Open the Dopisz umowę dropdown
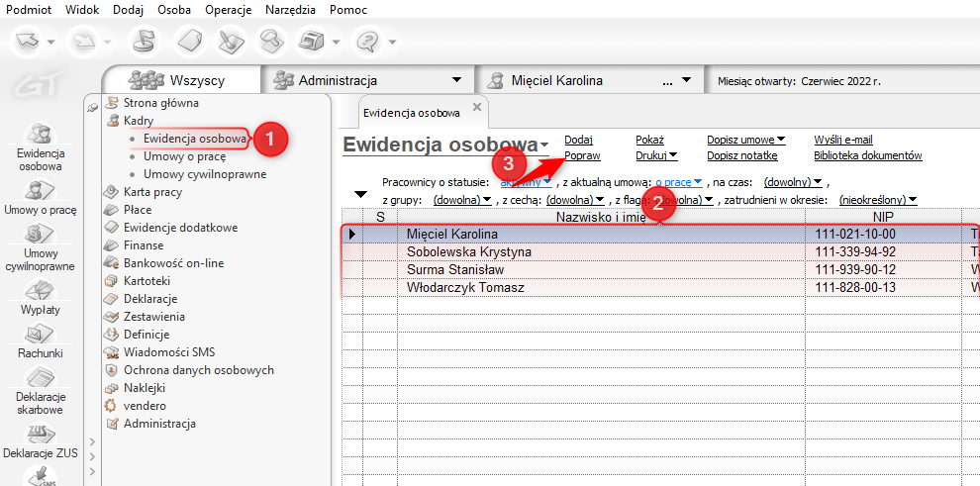 point(745,140)
